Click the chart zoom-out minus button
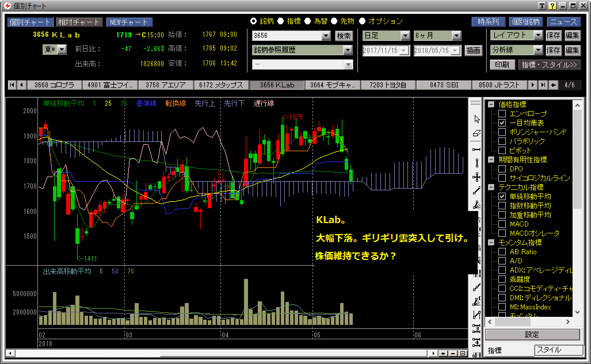The image size is (591, 364). tap(453, 353)
